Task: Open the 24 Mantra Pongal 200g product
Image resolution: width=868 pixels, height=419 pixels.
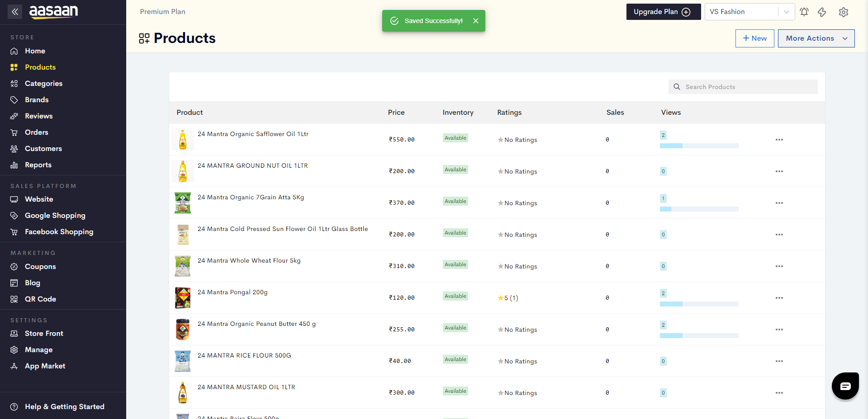Action: [x=232, y=292]
